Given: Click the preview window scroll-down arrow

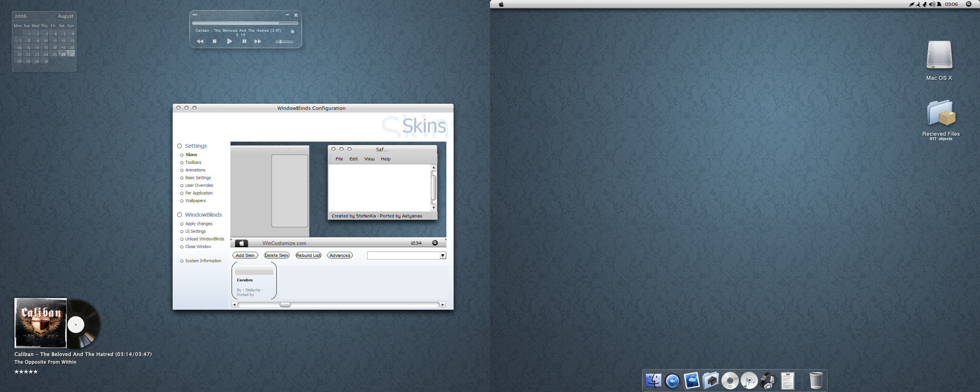Looking at the screenshot, I should coord(433,207).
